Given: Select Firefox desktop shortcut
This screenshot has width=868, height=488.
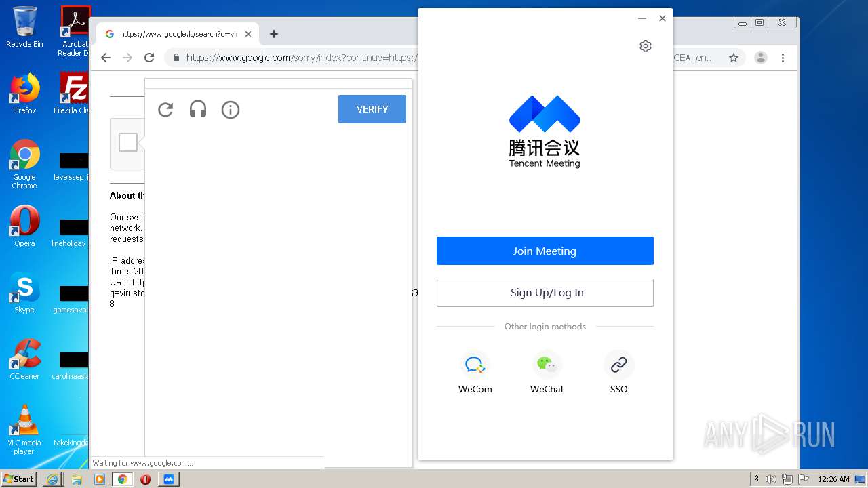Looking at the screenshot, I should [24, 94].
